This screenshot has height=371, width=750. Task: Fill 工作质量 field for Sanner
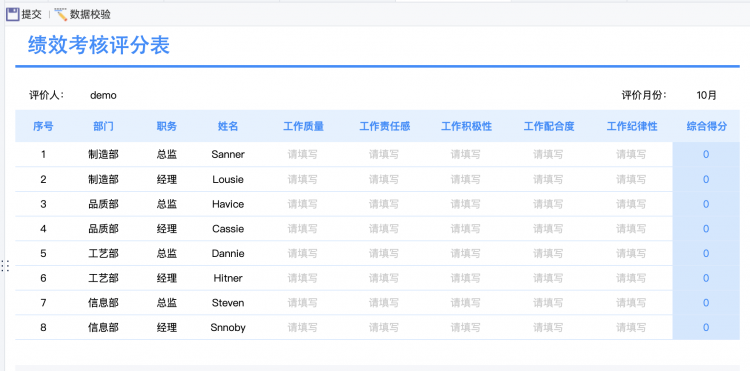[x=303, y=154]
